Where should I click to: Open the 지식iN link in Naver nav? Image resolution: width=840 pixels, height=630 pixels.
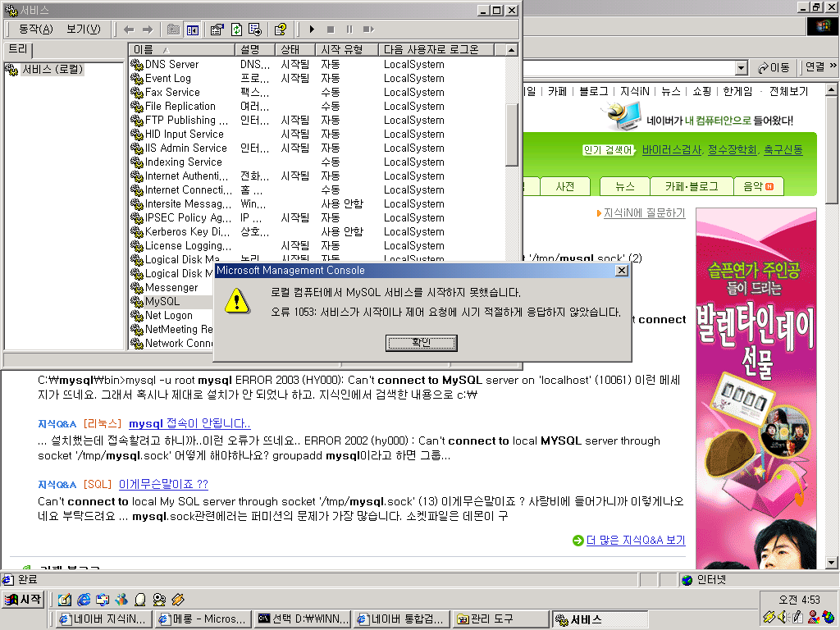click(x=634, y=91)
